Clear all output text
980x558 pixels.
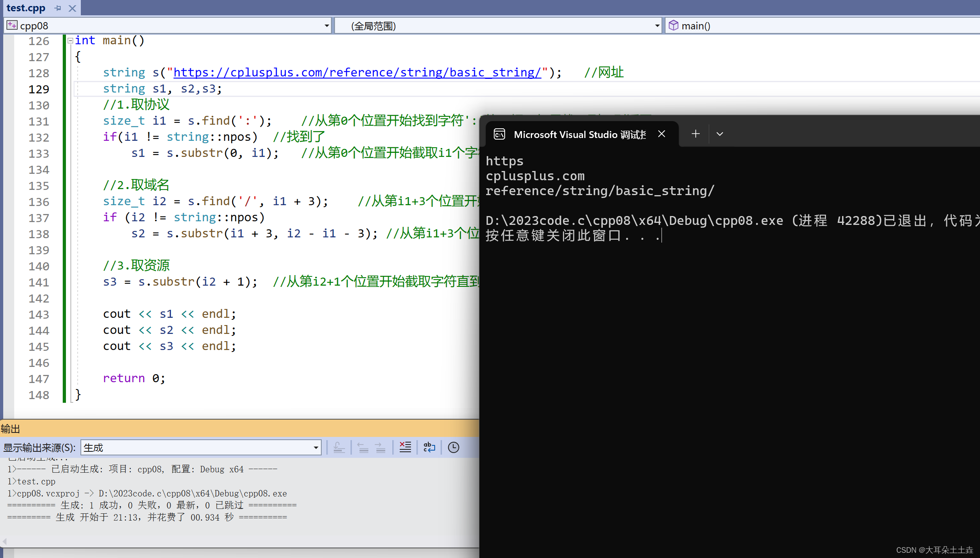click(405, 447)
